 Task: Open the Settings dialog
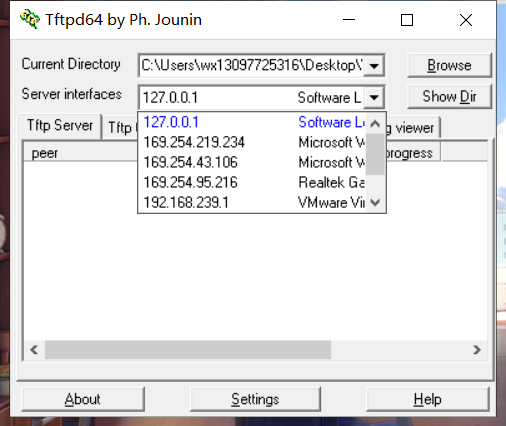coord(255,399)
